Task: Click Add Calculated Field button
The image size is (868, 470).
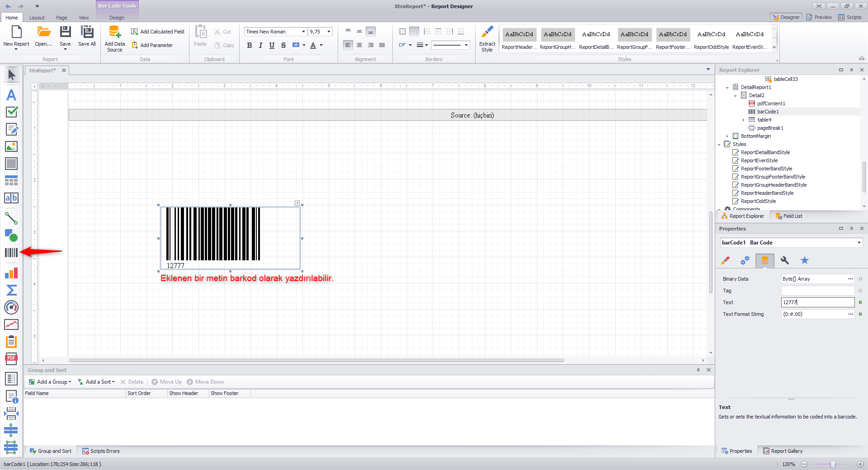Action: [x=158, y=32]
